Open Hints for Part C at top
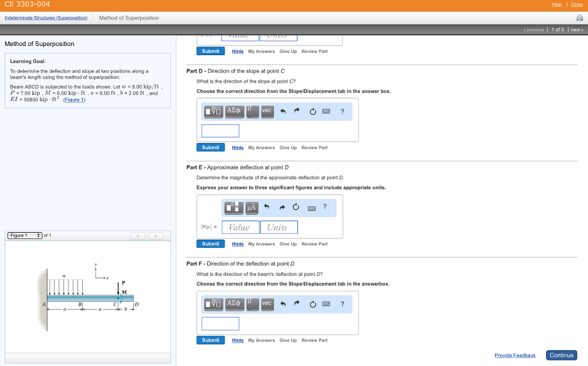This screenshot has height=366, width=588. (238, 52)
